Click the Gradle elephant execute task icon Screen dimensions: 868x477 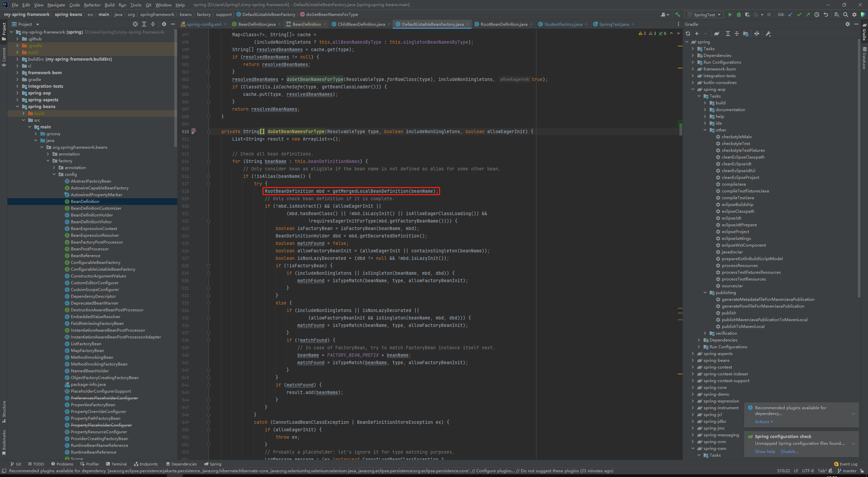click(x=716, y=34)
